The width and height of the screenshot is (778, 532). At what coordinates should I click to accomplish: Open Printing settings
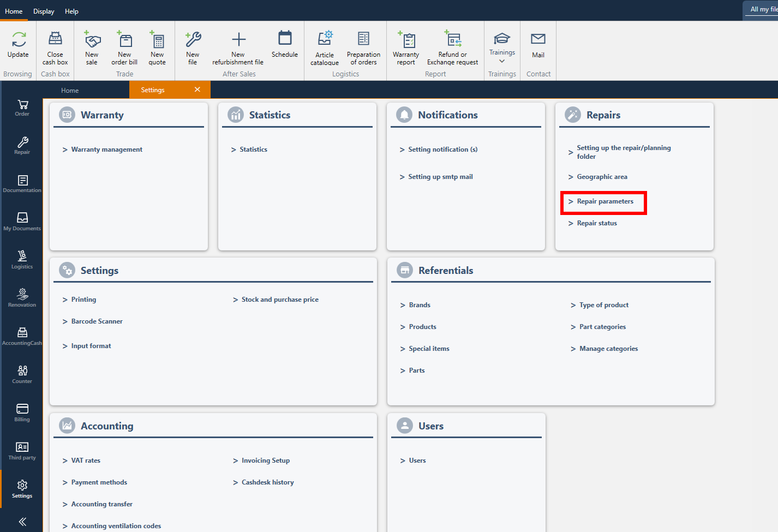click(83, 300)
